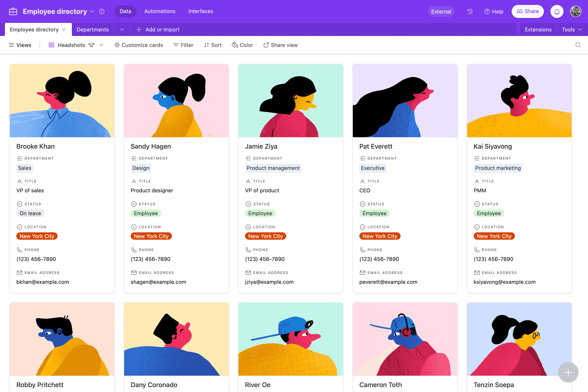Image resolution: width=588 pixels, height=392 pixels.
Task: Click Sandy Hagen's New York City tag
Action: pyautogui.click(x=151, y=236)
